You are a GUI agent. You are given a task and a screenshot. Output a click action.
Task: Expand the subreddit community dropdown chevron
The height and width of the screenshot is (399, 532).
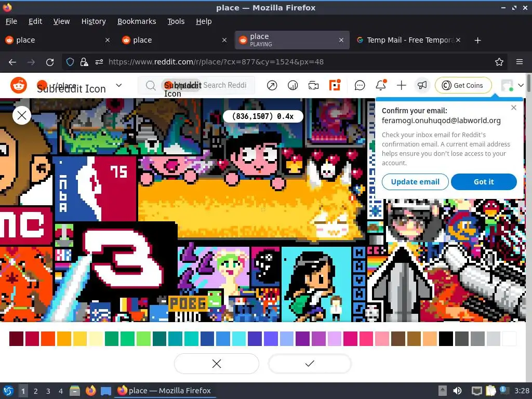119,85
